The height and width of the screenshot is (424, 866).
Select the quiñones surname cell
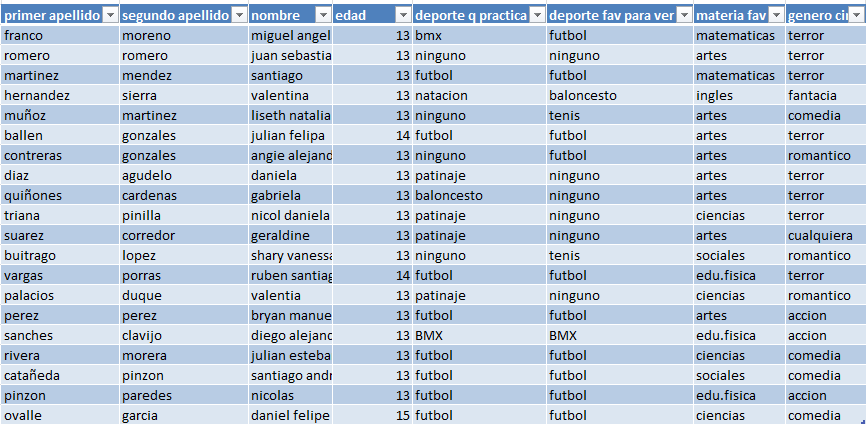pyautogui.click(x=58, y=195)
